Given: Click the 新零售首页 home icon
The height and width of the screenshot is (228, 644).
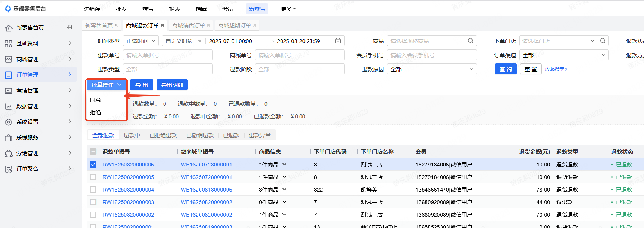Looking at the screenshot, I should pyautogui.click(x=9, y=28).
